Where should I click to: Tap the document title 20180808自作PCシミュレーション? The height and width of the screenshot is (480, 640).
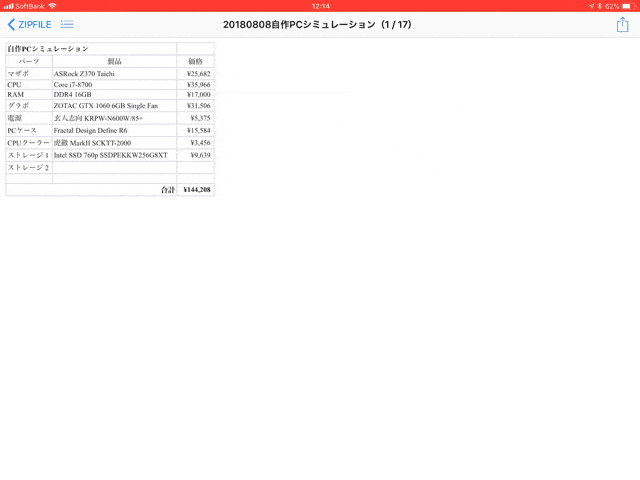coord(317,24)
